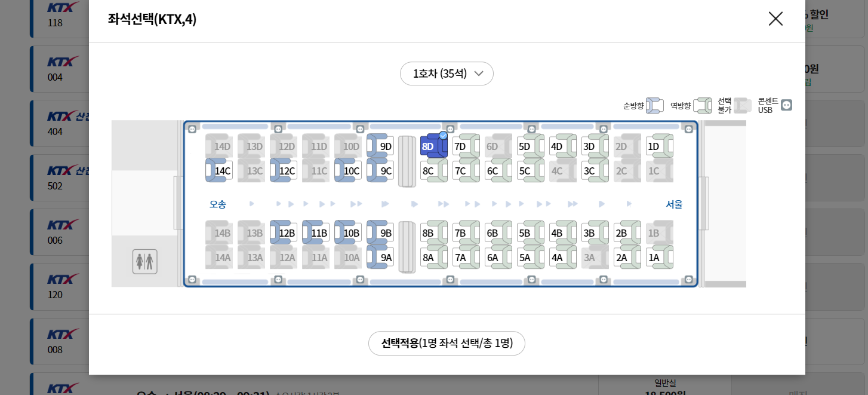The image size is (868, 395).
Task: Select seat 9A
Action: (x=380, y=258)
